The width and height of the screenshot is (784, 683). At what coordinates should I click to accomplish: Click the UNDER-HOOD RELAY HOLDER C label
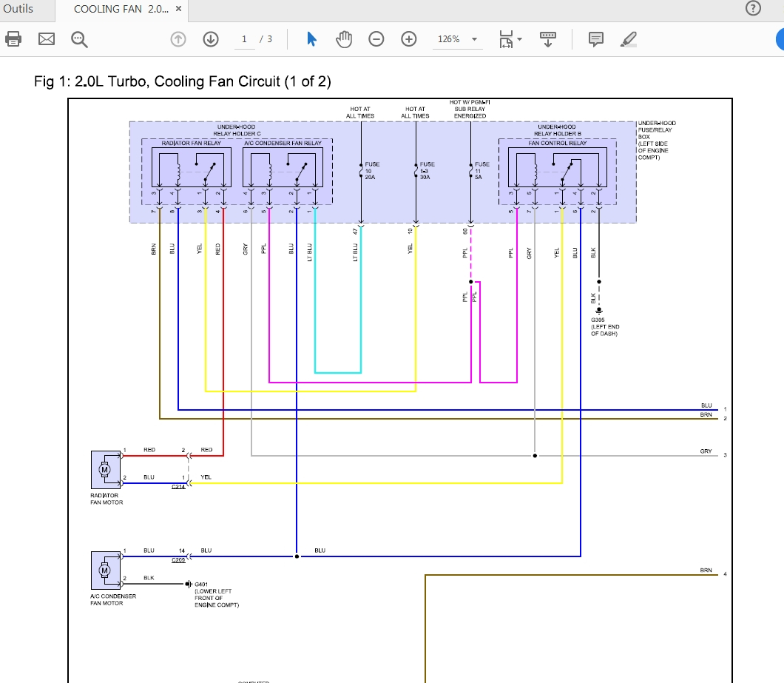point(236,130)
